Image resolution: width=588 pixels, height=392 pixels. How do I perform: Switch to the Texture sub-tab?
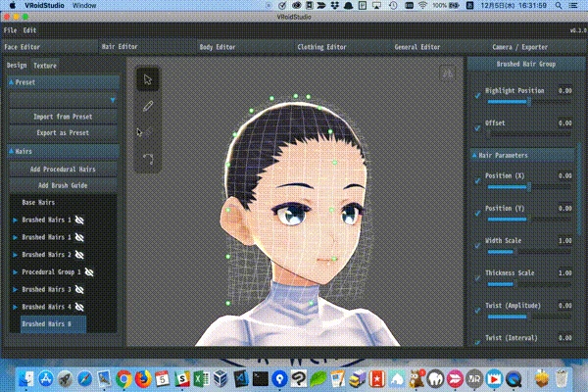(x=45, y=66)
